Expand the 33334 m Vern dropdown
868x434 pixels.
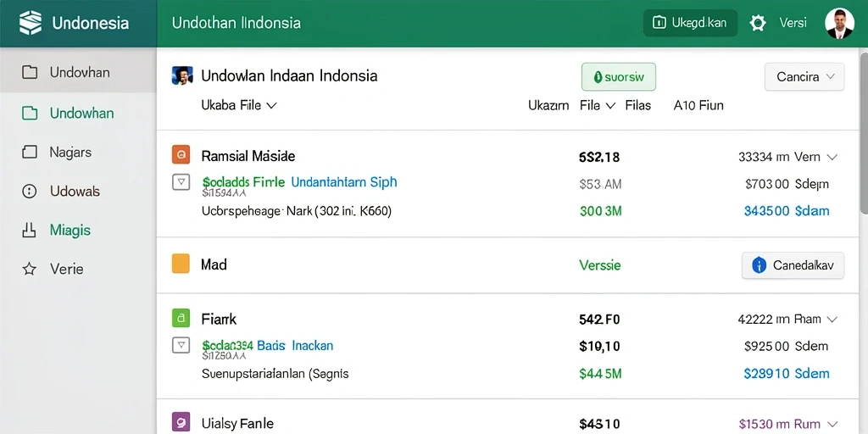click(787, 157)
